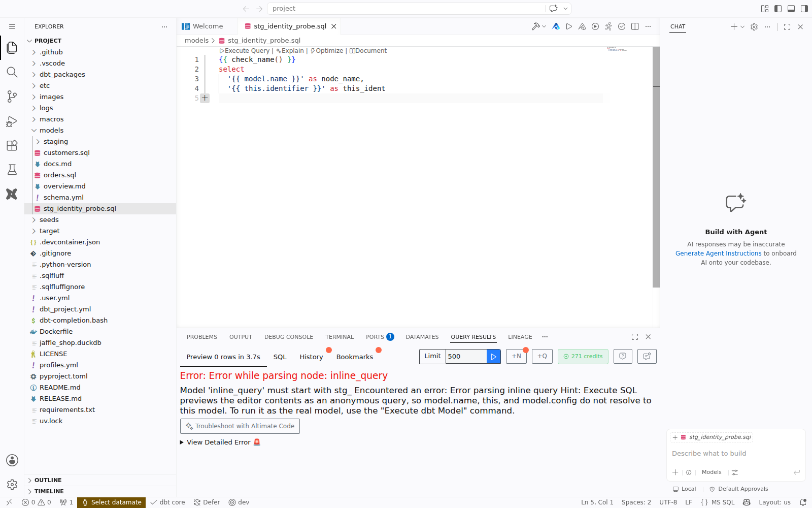Click the Generate Agent Instructions link
Screen dimensions: 812x508
pyautogui.click(x=719, y=253)
